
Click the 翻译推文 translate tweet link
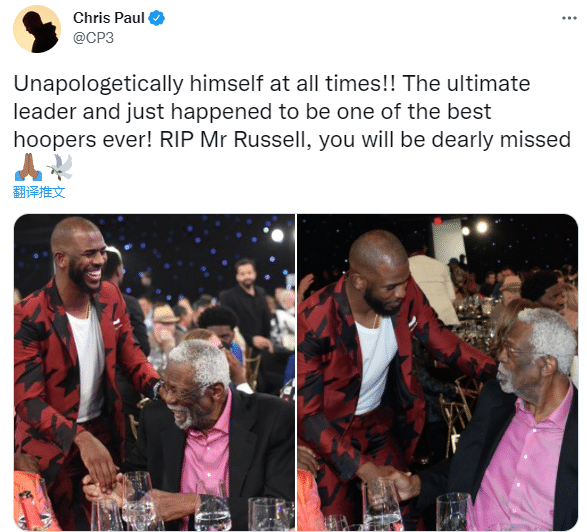[x=39, y=192]
